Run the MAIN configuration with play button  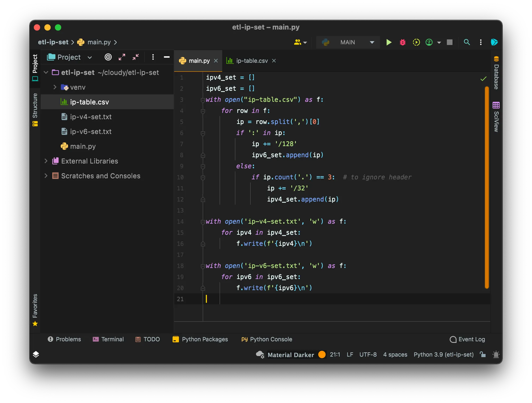[389, 42]
